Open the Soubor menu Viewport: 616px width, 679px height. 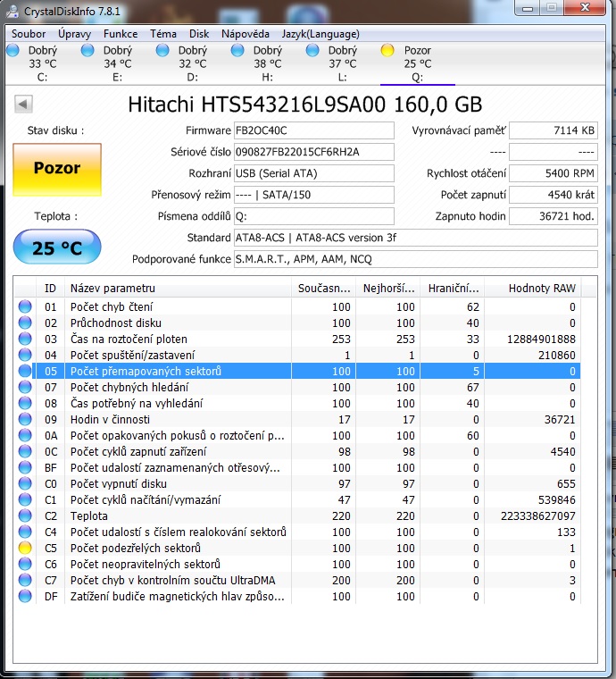pyautogui.click(x=28, y=34)
